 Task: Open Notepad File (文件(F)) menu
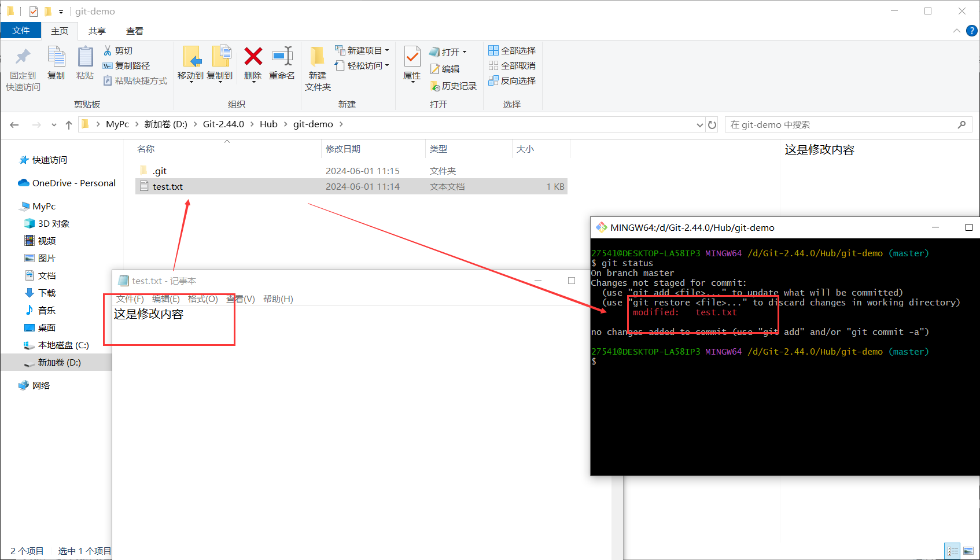coord(130,299)
